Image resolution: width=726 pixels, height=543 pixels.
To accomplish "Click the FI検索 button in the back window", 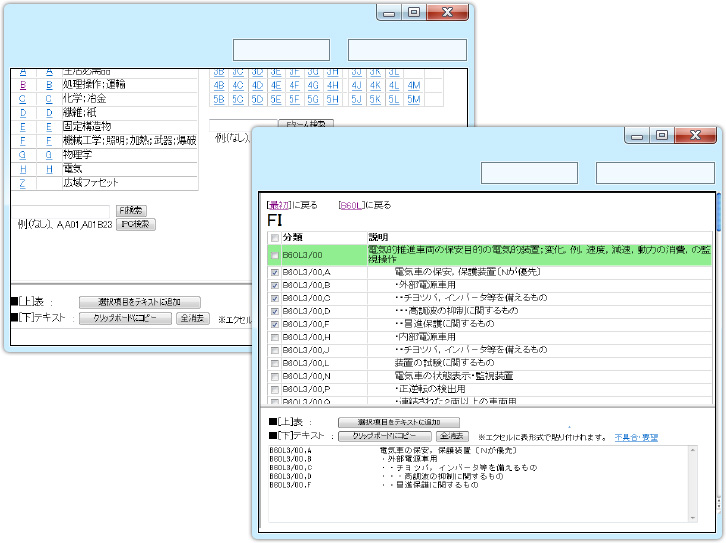I will click(131, 211).
